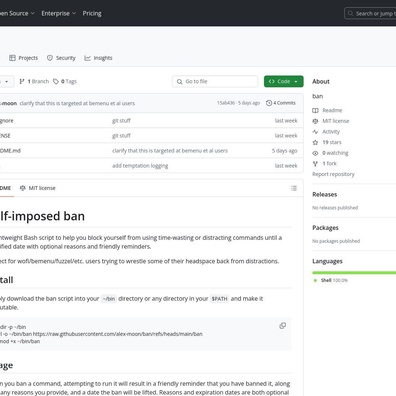Click the book icon beside Readme

(315, 110)
